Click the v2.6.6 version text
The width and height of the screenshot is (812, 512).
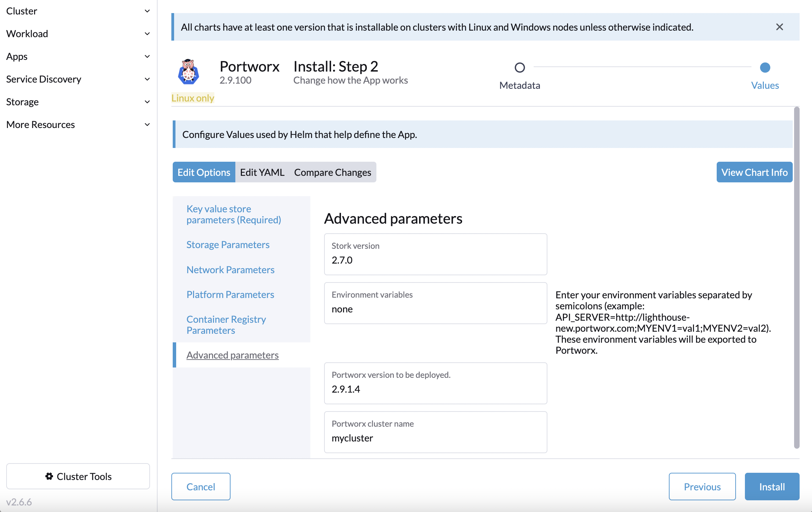19,502
